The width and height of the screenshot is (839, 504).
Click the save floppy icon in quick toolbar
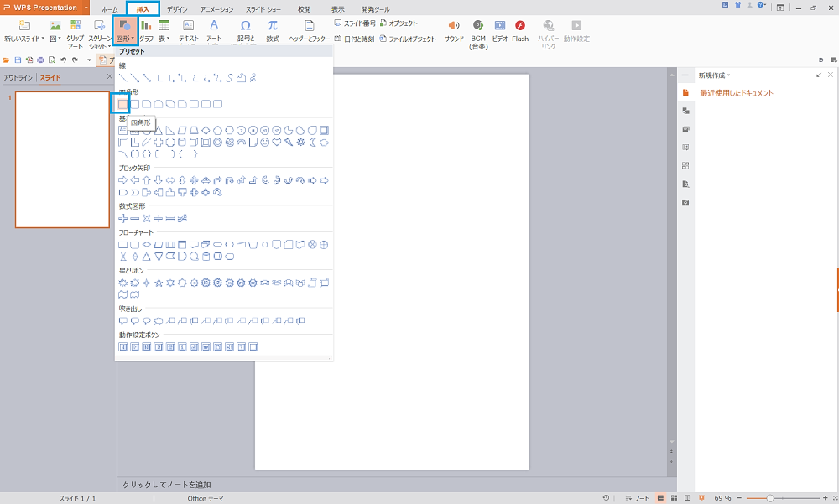pos(18,60)
